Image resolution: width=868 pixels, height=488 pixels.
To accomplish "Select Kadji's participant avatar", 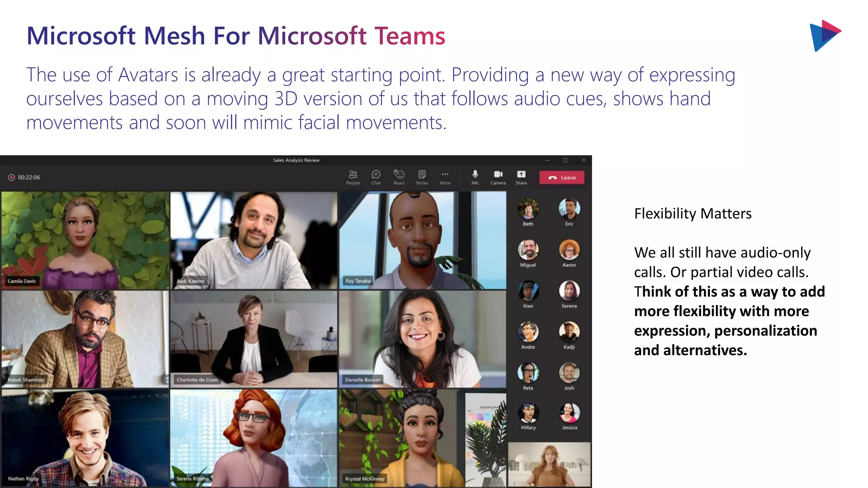I will pyautogui.click(x=569, y=332).
